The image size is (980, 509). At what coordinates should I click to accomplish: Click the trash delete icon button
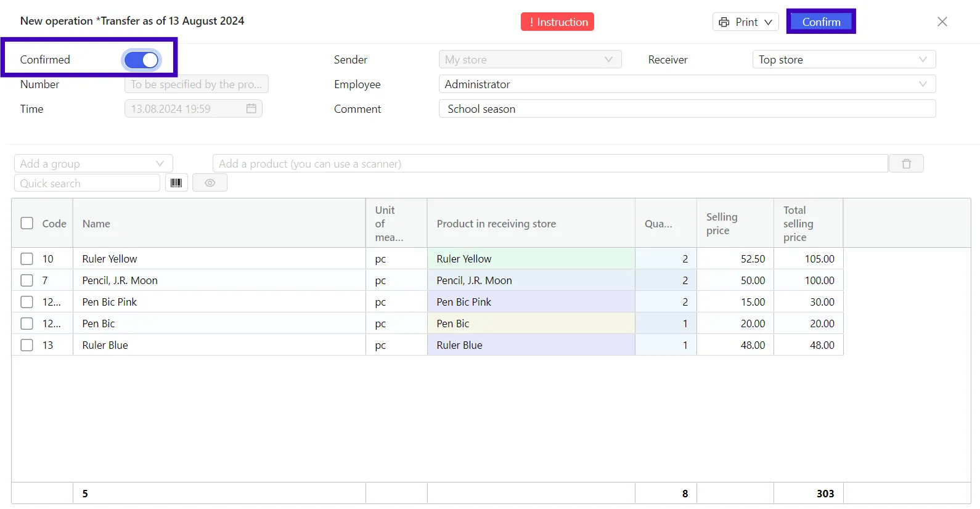coord(906,164)
